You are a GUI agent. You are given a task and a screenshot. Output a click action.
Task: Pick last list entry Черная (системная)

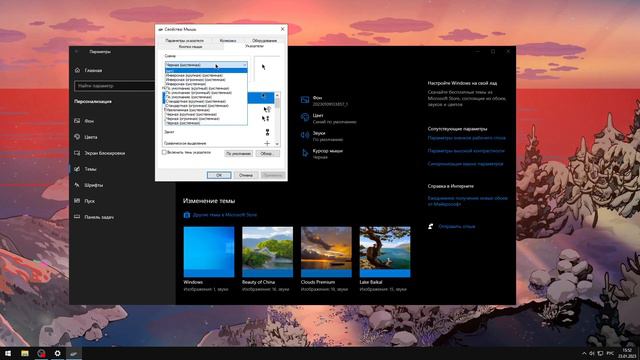pos(206,123)
